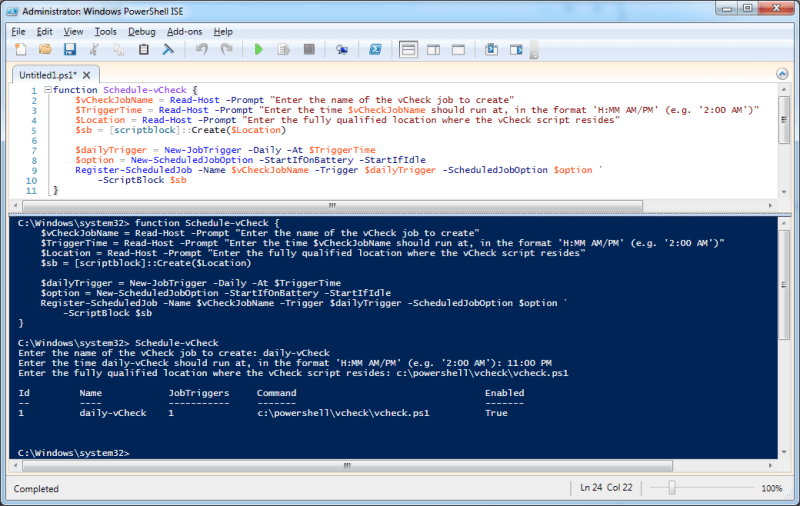Image resolution: width=800 pixels, height=506 pixels.
Task: Redo the edit with the toolbar icon
Action: (x=227, y=49)
